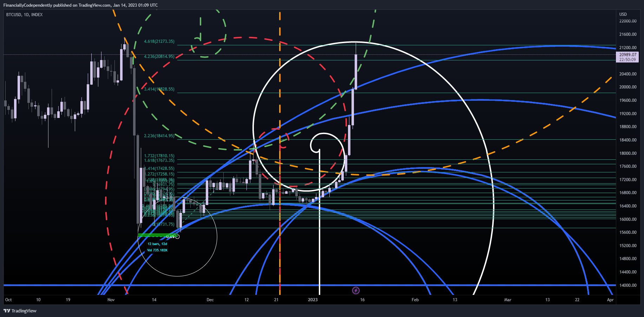Click the 0(15731.75) Fibonacci base label
The height and width of the screenshot is (317, 644).
(x=164, y=224)
